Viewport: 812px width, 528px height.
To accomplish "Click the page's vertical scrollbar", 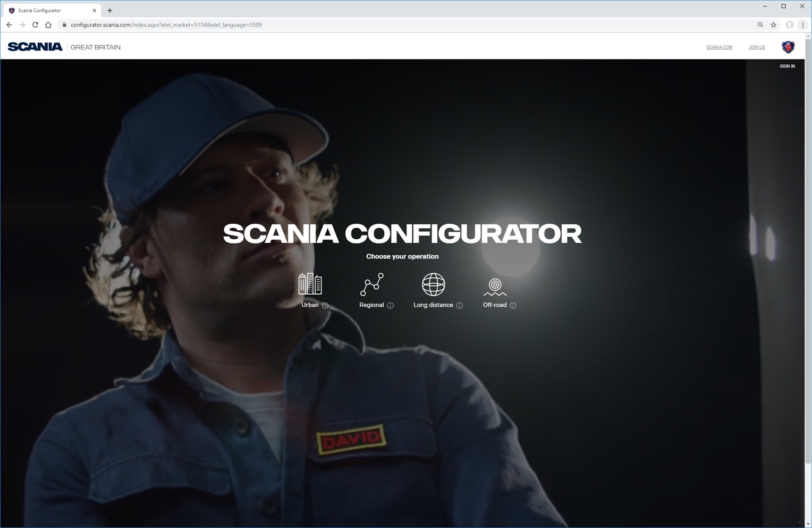I will pyautogui.click(x=808, y=266).
